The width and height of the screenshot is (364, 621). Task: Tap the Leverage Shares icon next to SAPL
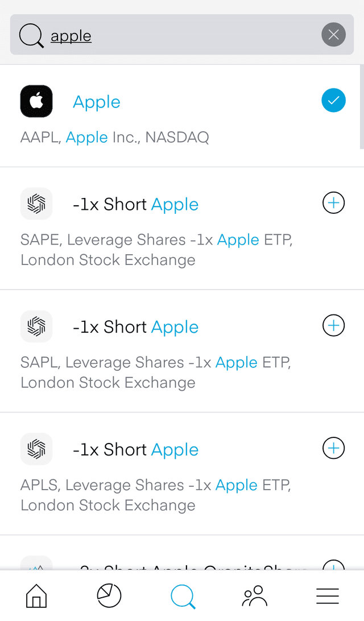[x=36, y=326]
